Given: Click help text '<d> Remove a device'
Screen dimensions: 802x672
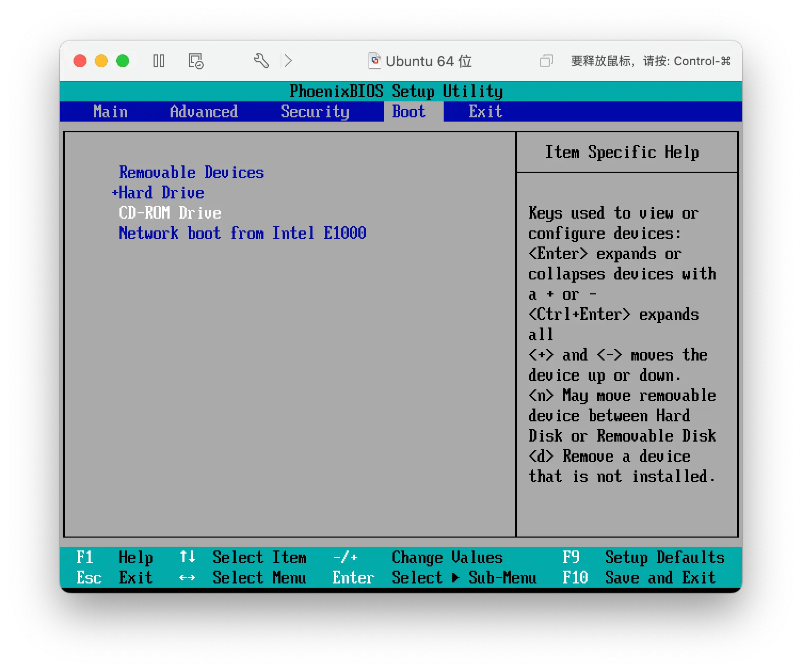Looking at the screenshot, I should 609,456.
